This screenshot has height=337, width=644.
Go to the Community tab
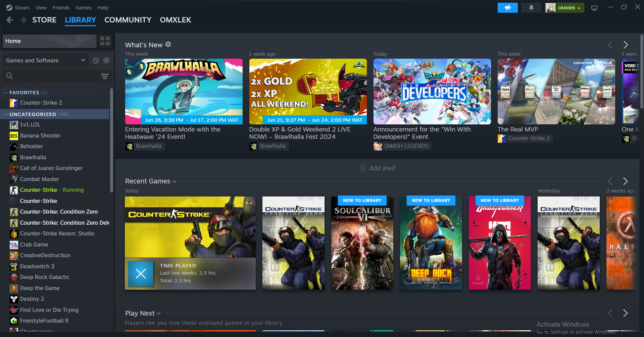pos(128,20)
